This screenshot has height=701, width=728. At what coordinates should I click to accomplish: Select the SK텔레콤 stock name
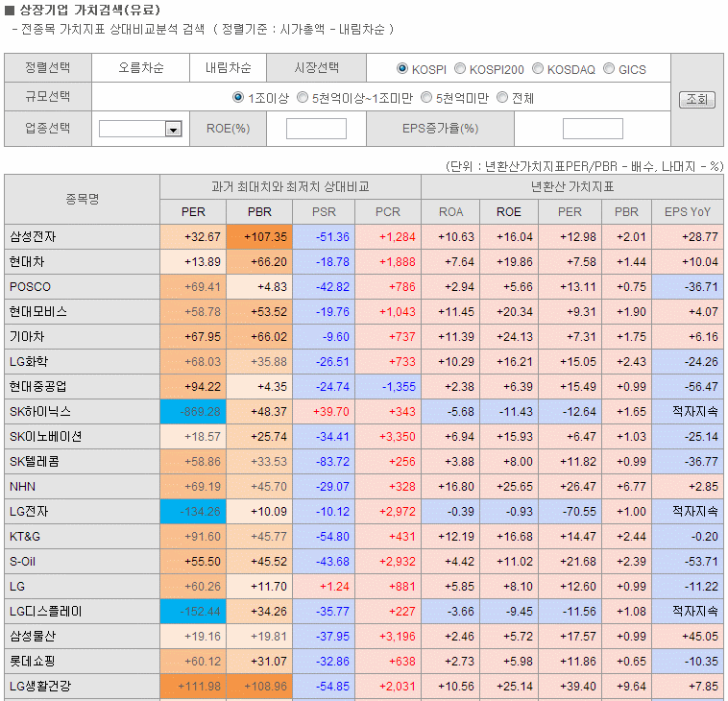tap(35, 462)
